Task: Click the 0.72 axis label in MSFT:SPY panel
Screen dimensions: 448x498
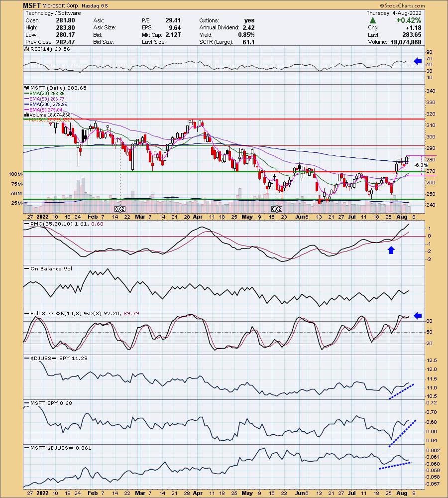Action: pyautogui.click(x=432, y=403)
